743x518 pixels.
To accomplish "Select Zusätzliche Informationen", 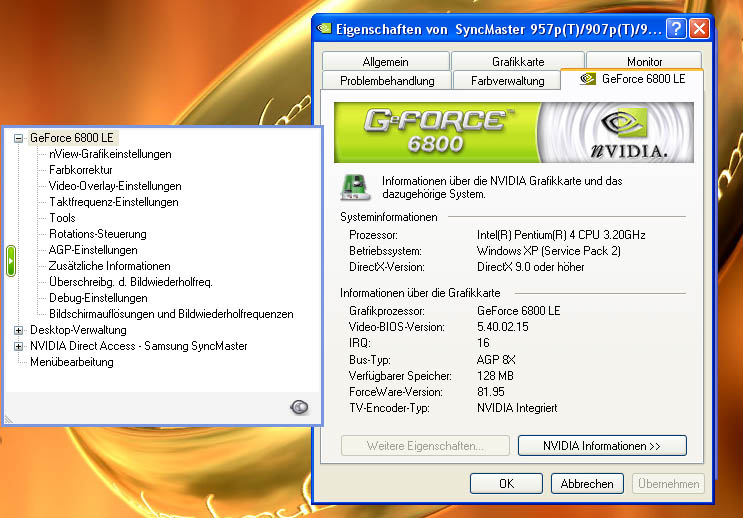I will coord(109,266).
